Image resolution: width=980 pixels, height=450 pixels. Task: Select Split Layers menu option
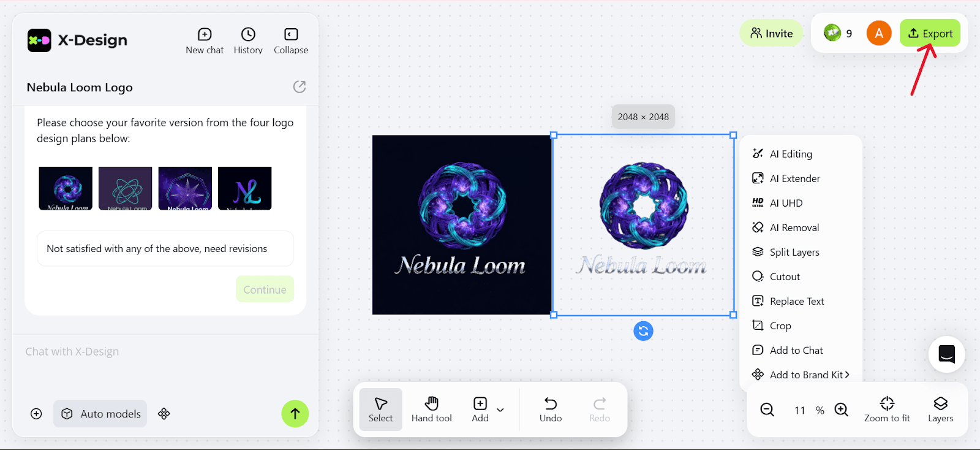coord(785,252)
